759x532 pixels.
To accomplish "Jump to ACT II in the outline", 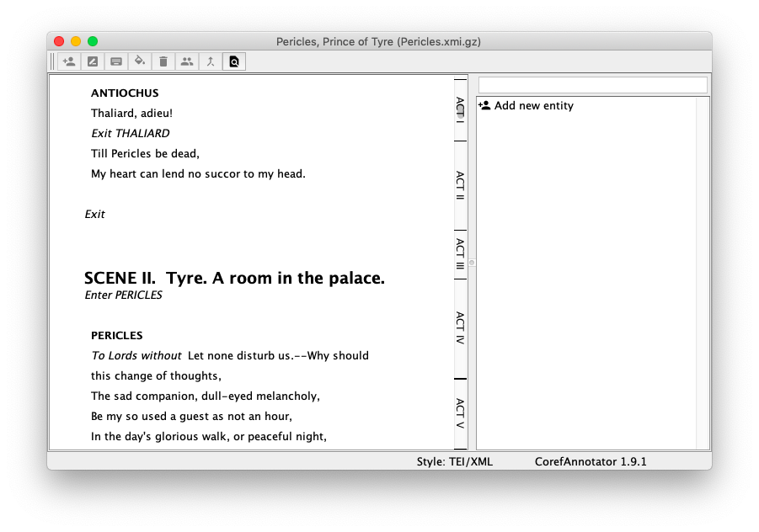I will point(460,185).
